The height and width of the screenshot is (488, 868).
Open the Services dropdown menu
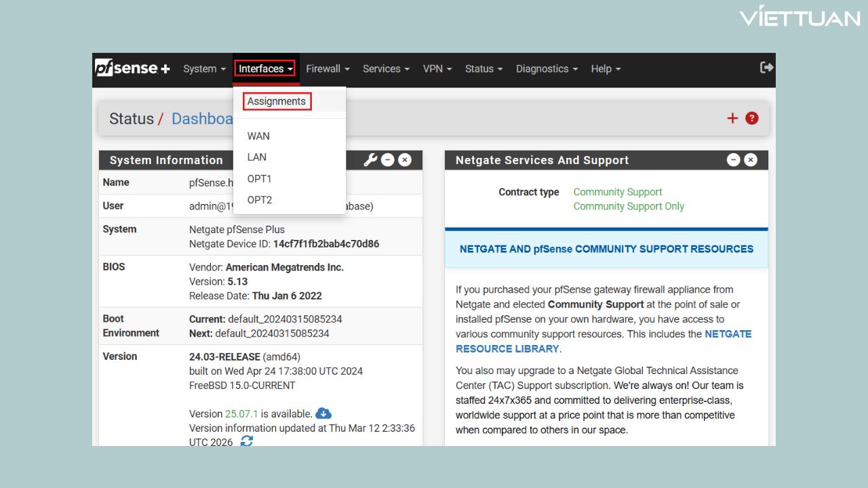[x=386, y=69]
